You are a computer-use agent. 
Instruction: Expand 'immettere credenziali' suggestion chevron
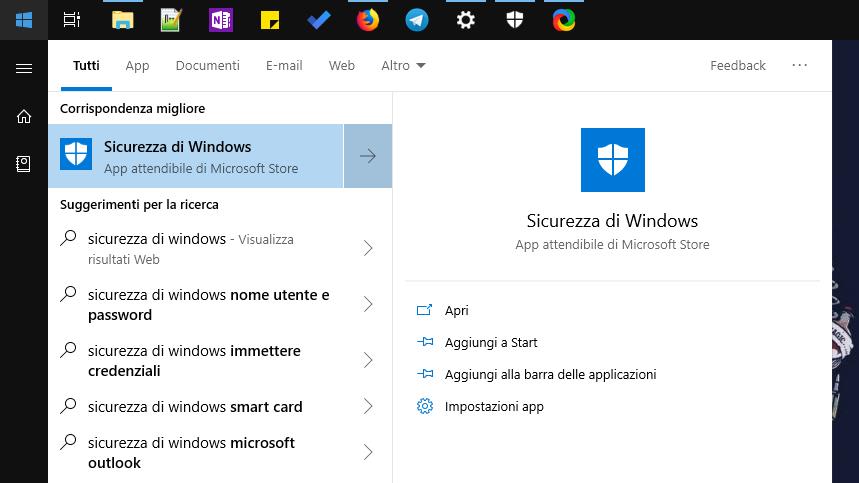368,360
